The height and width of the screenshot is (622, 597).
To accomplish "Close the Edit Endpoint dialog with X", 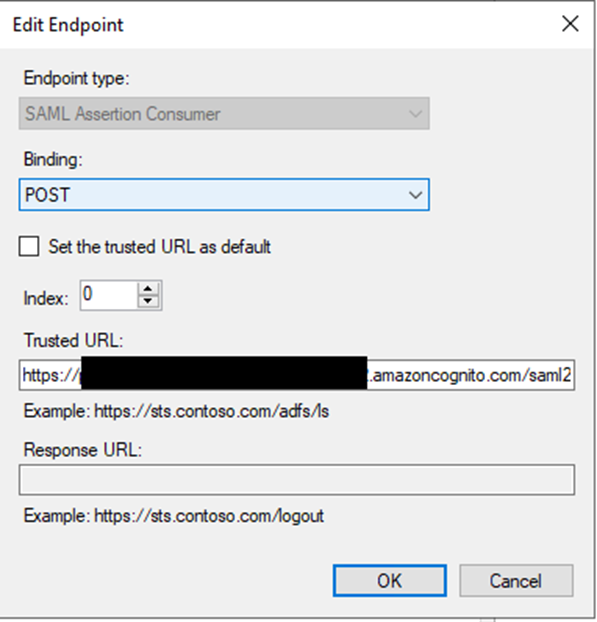I will click(570, 24).
